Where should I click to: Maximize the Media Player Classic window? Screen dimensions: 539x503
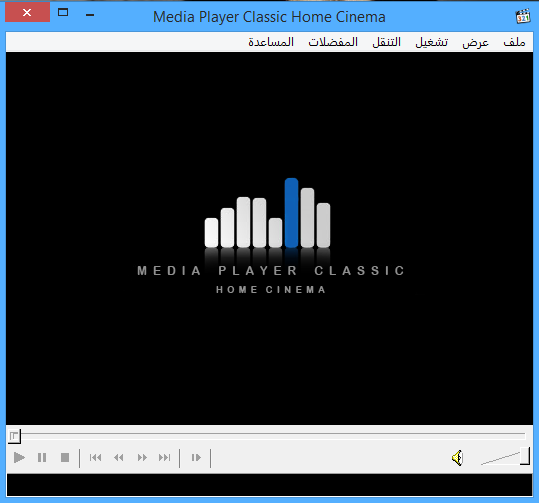pyautogui.click(x=63, y=13)
